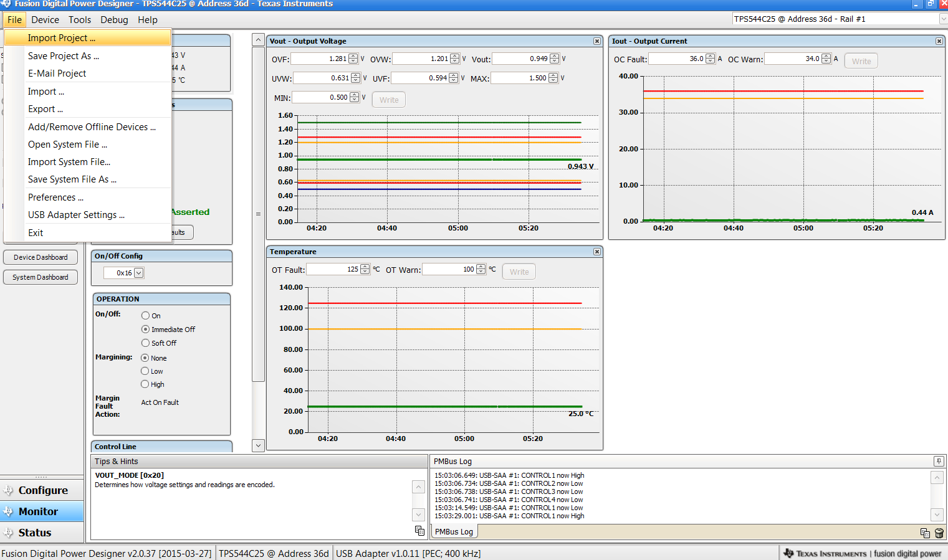Clear the PMBus Log with the trash icon
The height and width of the screenshot is (560, 948).
click(939, 533)
